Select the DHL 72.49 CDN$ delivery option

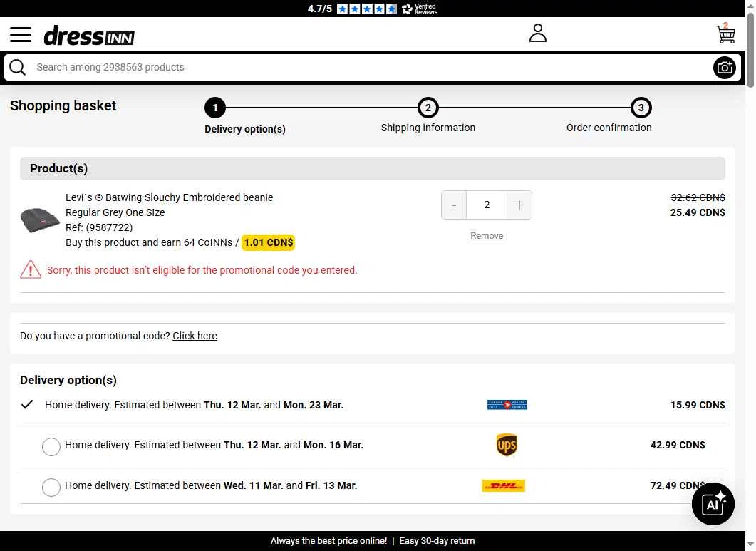pyautogui.click(x=51, y=488)
